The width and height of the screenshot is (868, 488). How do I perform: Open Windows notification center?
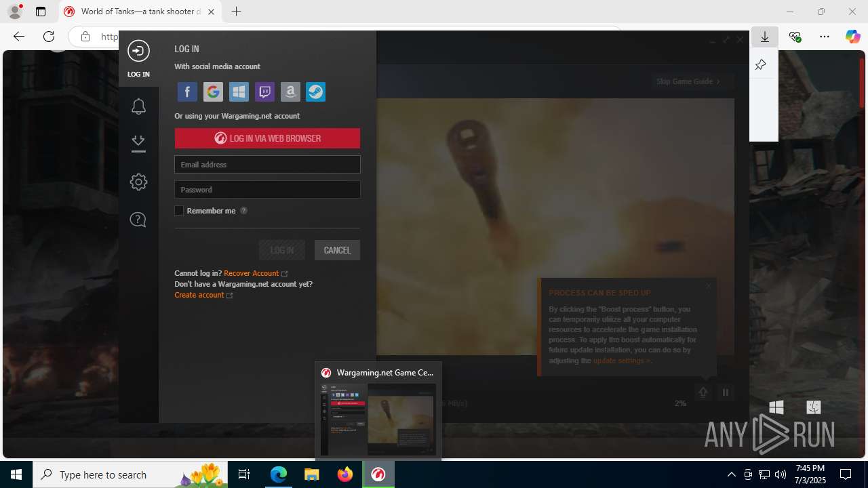pos(846,474)
